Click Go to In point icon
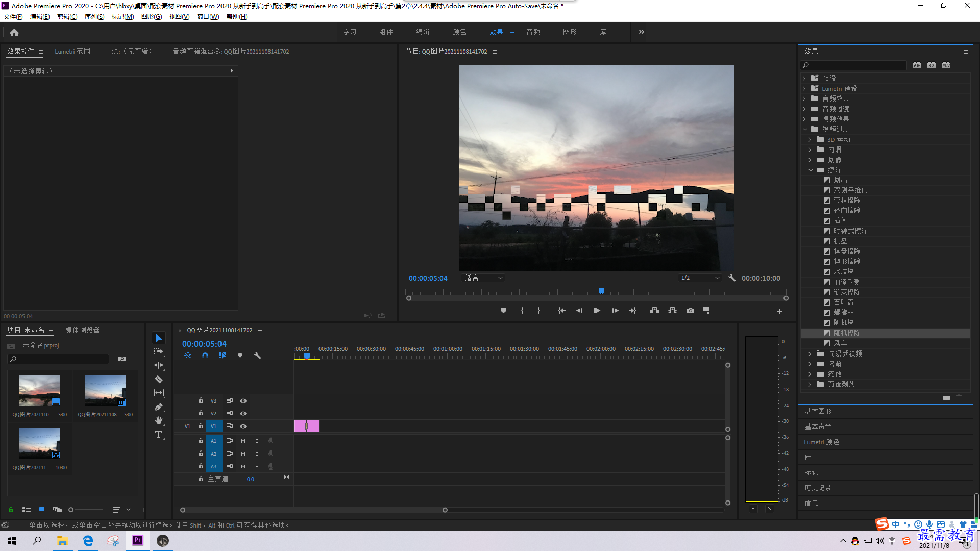Screen dimensions: 980x551 (561, 311)
